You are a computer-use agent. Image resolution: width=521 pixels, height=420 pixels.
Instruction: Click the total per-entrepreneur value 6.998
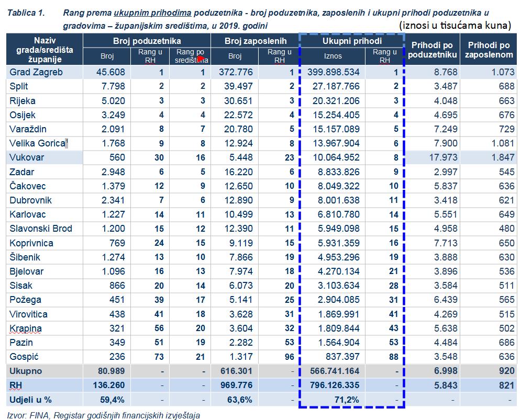click(x=446, y=371)
